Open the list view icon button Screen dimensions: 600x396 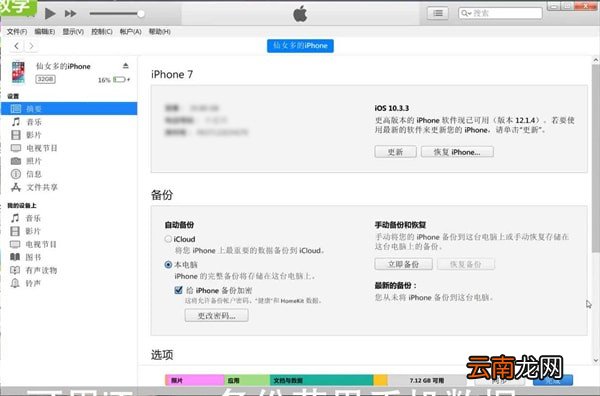(438, 13)
